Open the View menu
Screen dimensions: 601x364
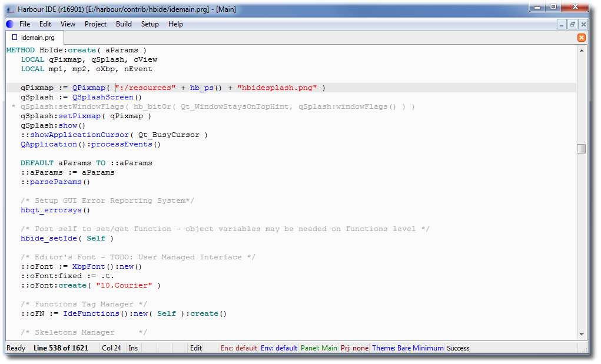click(x=68, y=24)
